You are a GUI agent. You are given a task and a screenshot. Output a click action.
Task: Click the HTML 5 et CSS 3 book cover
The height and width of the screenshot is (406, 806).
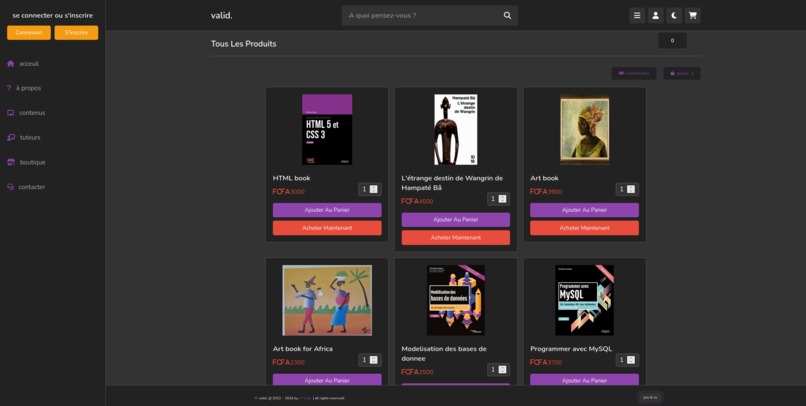(327, 130)
